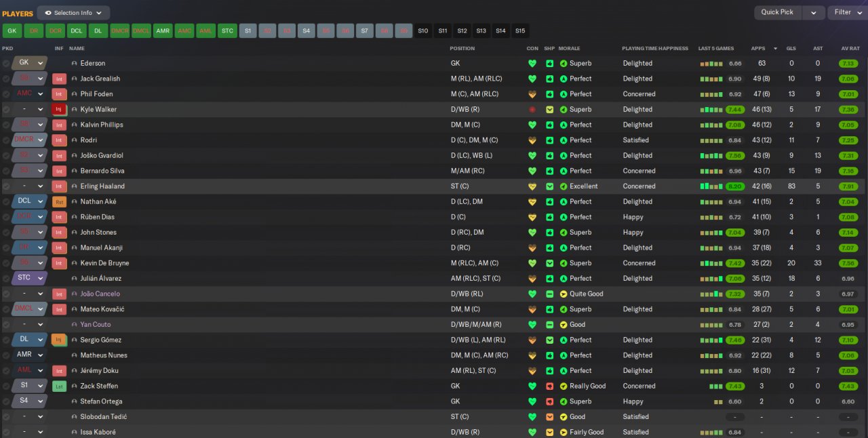This screenshot has height=438, width=868.
Task: Click person icon beside Matheus Nunes
Action: (75, 355)
